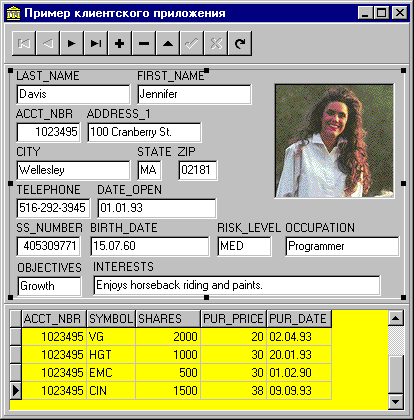
Task: Insert new record with plus button
Action: (120, 43)
